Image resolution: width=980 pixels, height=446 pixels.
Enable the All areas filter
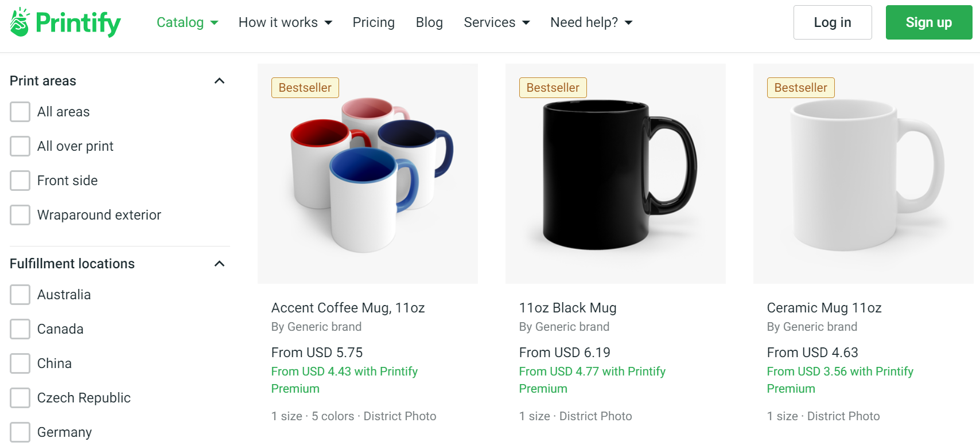pyautogui.click(x=20, y=112)
